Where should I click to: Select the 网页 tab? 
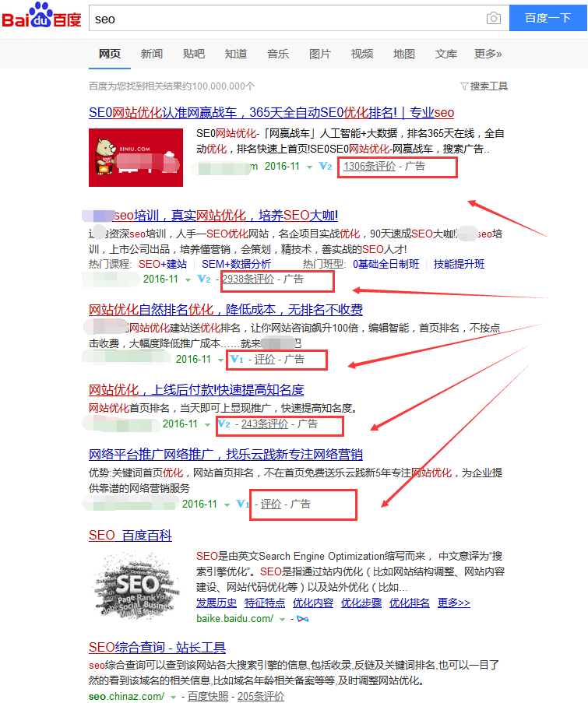(x=110, y=54)
